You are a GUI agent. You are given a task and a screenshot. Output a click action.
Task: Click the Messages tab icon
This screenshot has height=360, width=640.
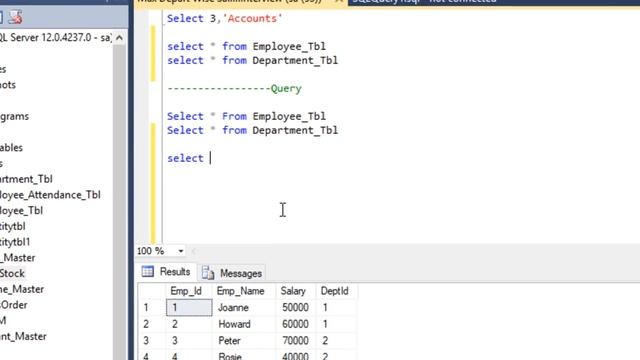pos(208,273)
